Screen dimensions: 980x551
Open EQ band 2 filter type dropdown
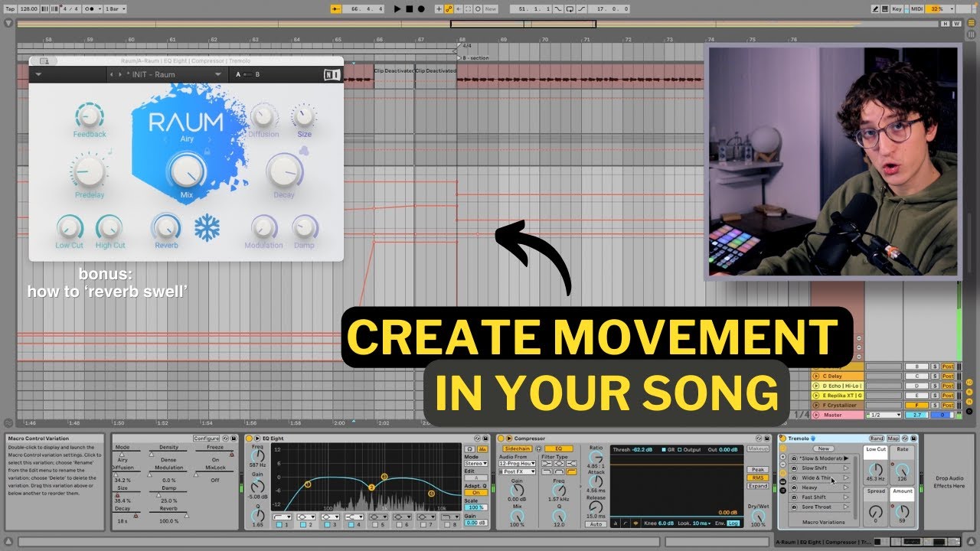pyautogui.click(x=306, y=517)
